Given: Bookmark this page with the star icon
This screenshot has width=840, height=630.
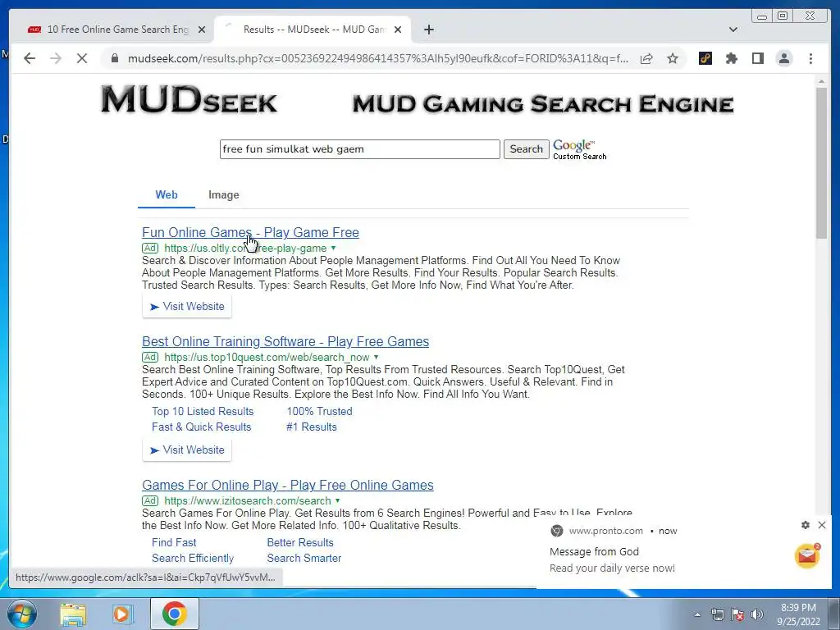Looking at the screenshot, I should [x=673, y=58].
